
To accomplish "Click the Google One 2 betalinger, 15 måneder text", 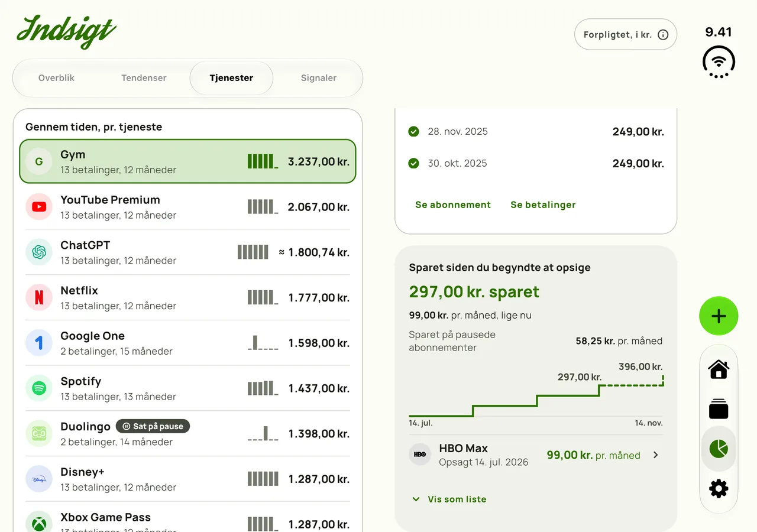I will [117, 351].
